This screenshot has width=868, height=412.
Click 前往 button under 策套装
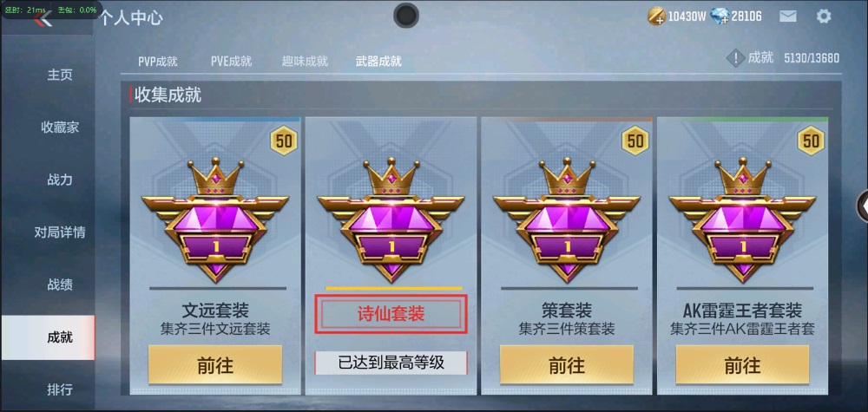[x=567, y=365]
